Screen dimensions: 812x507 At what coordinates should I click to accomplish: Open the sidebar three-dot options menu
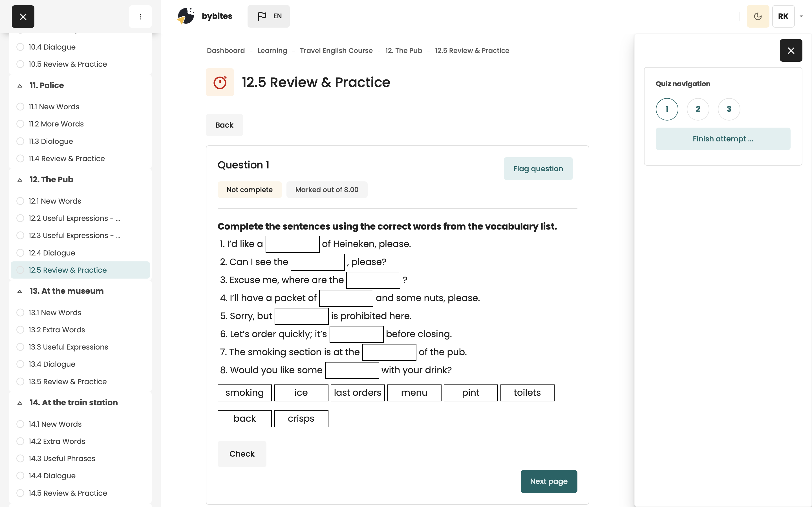pos(140,17)
